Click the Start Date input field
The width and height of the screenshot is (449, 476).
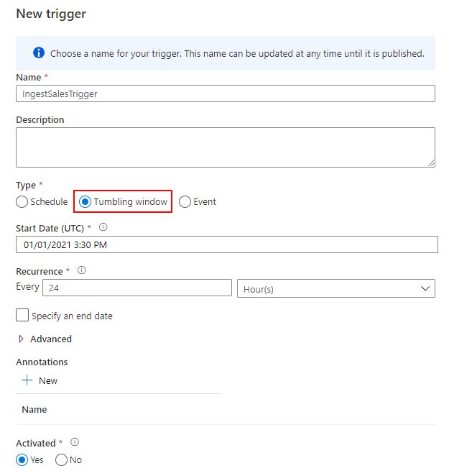tap(227, 244)
